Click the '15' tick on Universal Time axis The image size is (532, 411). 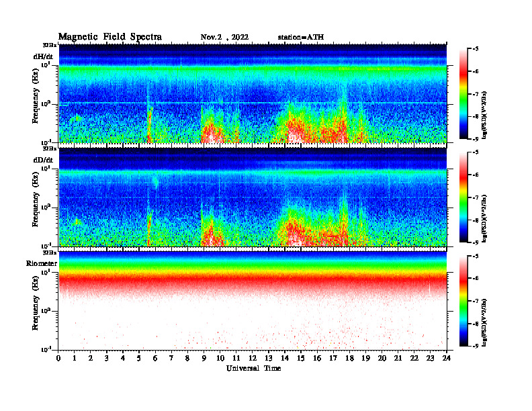tap(301, 359)
